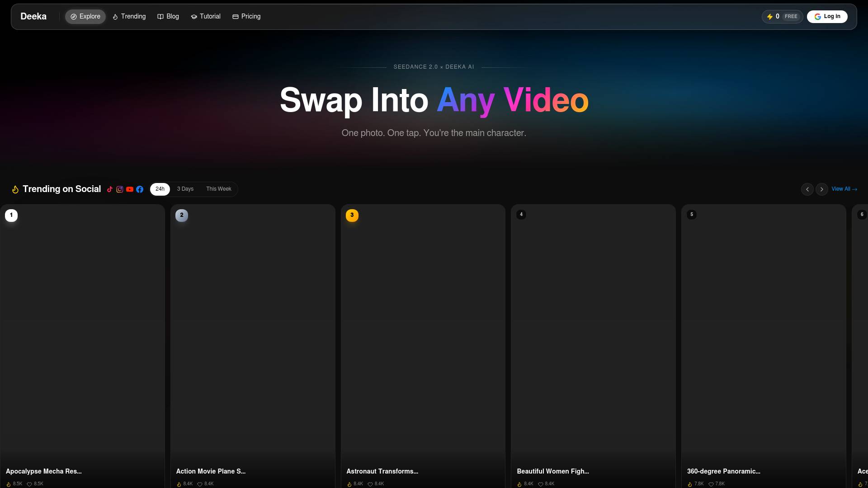Viewport: 868px width, 488px height.
Task: Click the heart icon on 360-degree Panoramic card
Action: pyautogui.click(x=711, y=484)
